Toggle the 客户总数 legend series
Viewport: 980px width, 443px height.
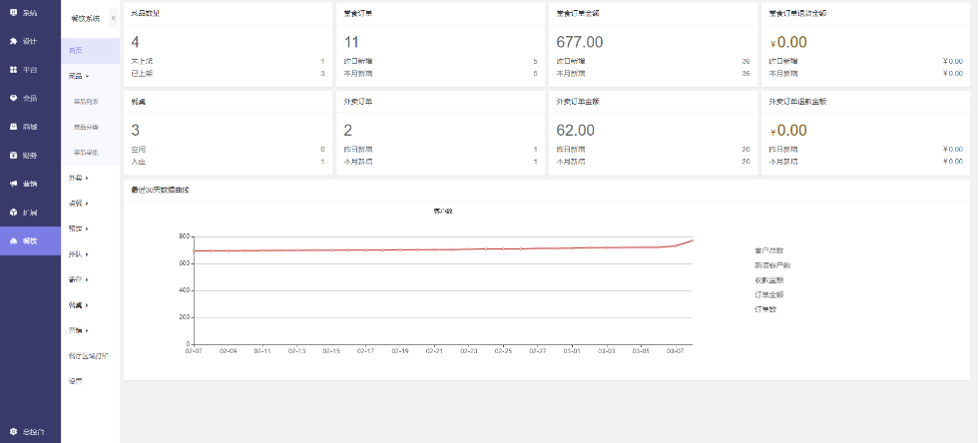coord(768,250)
